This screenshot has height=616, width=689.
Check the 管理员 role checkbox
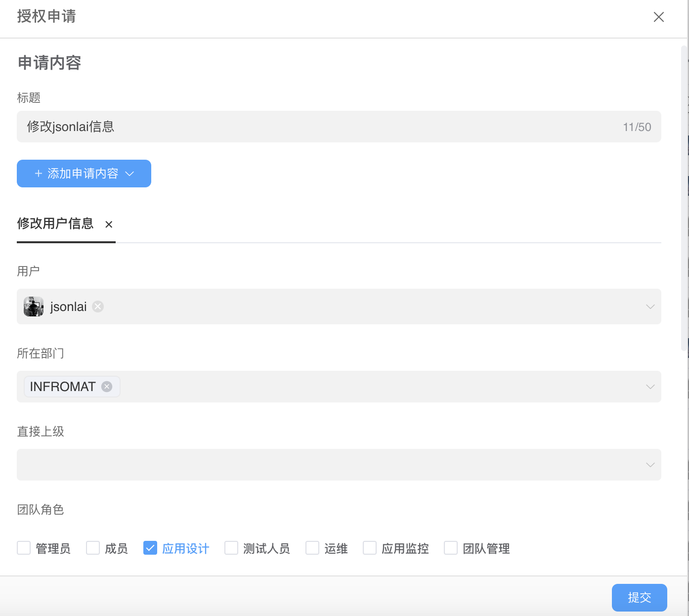coord(24,548)
